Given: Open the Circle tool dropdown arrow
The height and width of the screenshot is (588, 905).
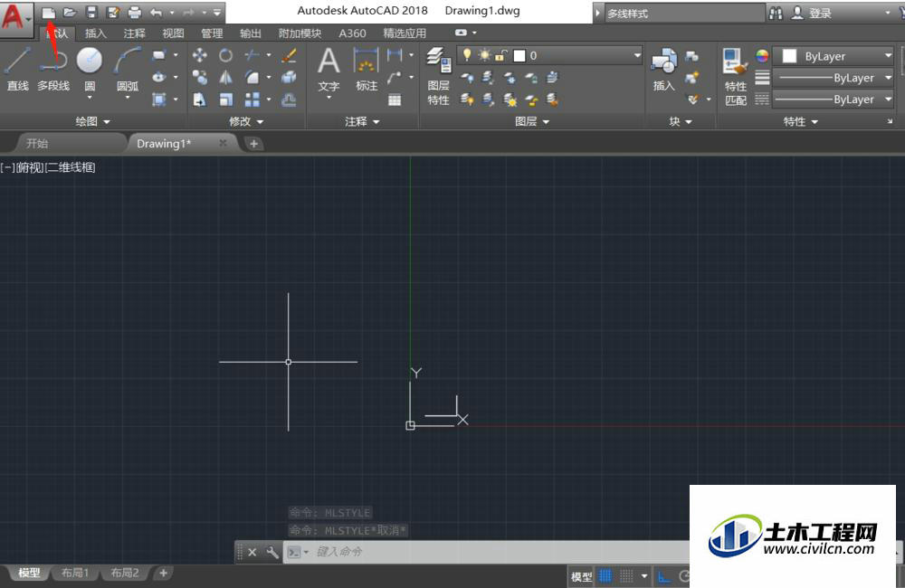Looking at the screenshot, I should (90, 98).
